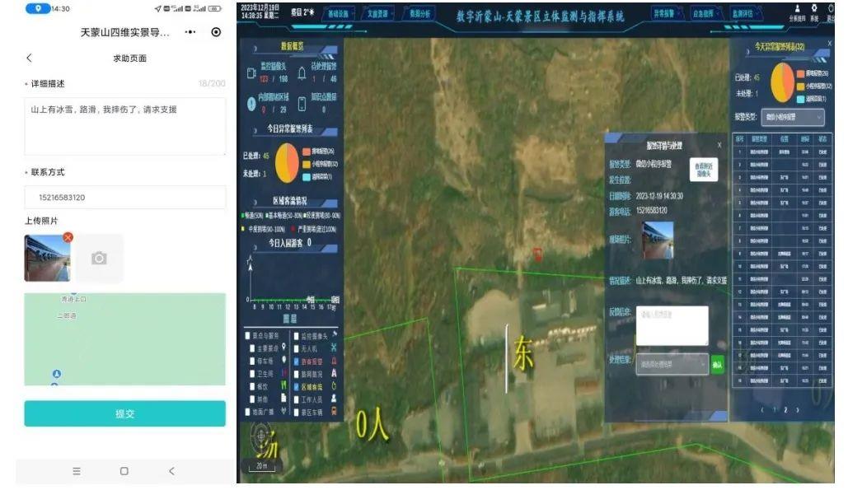Check the 无人机 layer checkbox
This screenshot has width=848, height=504.
point(297,348)
